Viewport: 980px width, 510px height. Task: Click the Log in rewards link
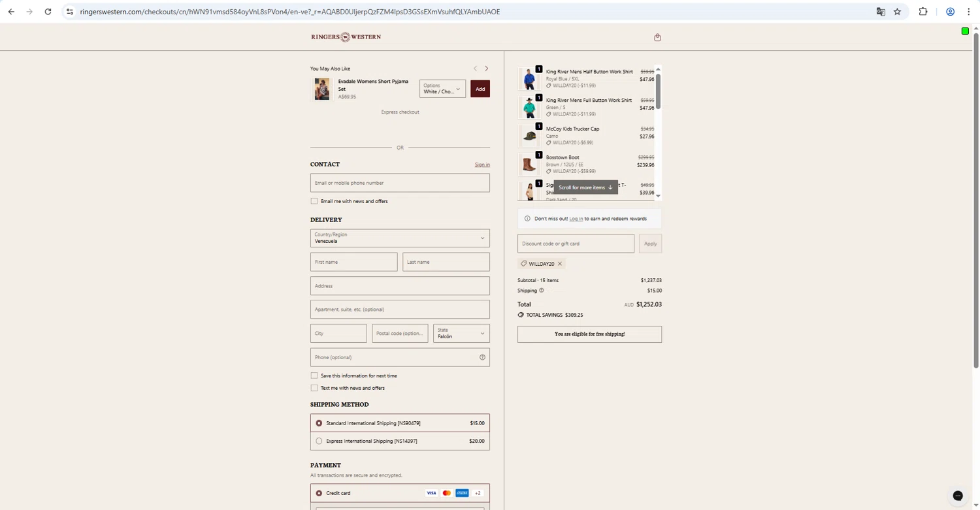576,219
